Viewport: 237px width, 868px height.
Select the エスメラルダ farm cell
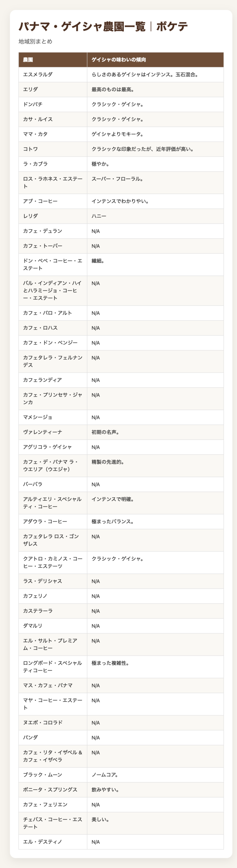click(x=38, y=75)
